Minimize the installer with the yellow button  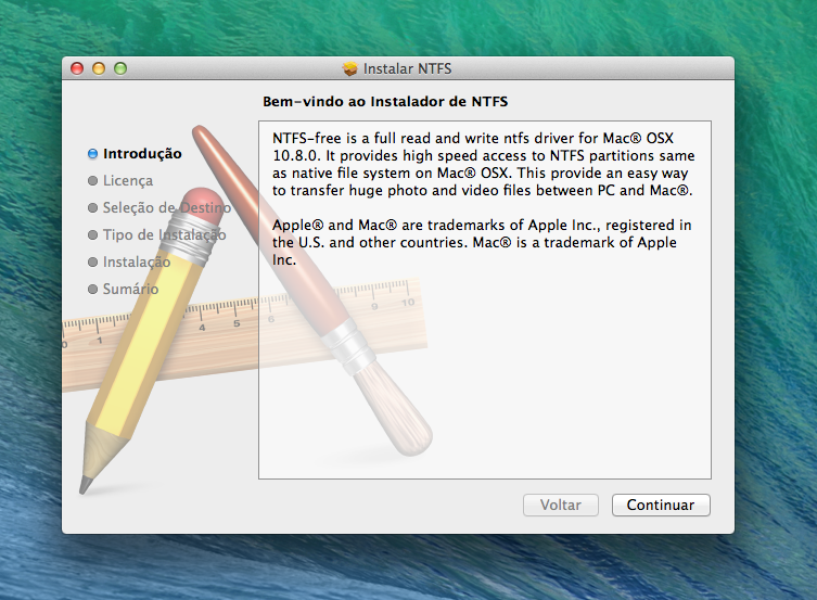click(x=98, y=69)
